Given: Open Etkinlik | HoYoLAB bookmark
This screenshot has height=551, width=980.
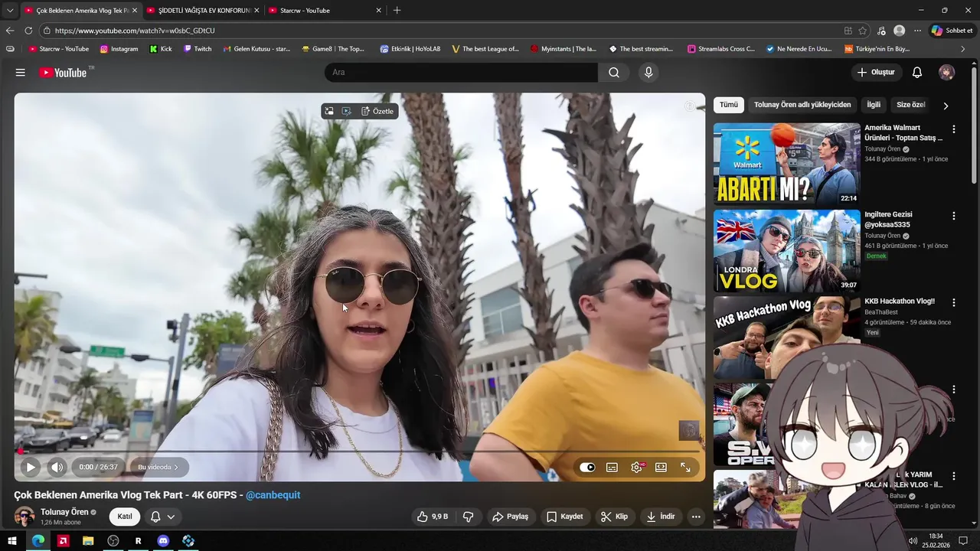Looking at the screenshot, I should [x=410, y=49].
